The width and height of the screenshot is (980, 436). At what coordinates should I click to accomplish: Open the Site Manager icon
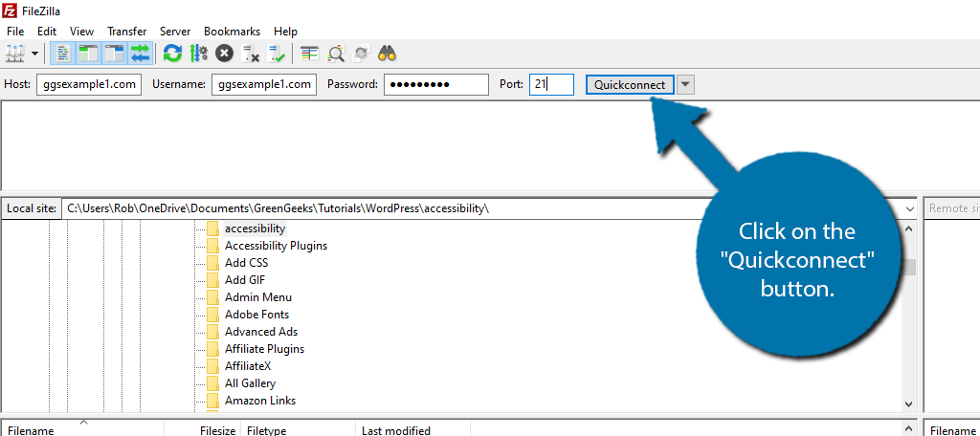tap(14, 54)
